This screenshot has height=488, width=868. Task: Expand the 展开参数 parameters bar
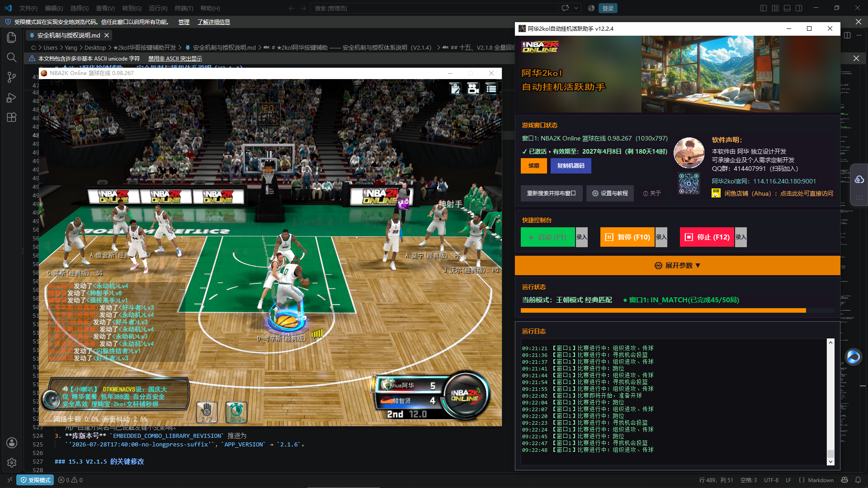click(x=677, y=266)
